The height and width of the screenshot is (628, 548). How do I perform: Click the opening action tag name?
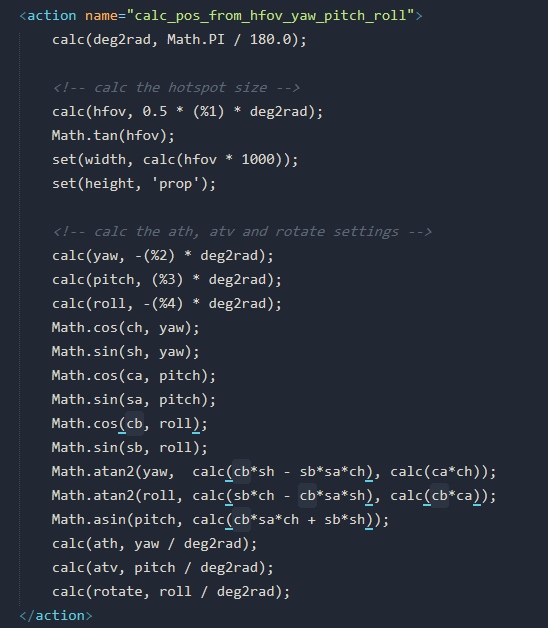pos(52,16)
